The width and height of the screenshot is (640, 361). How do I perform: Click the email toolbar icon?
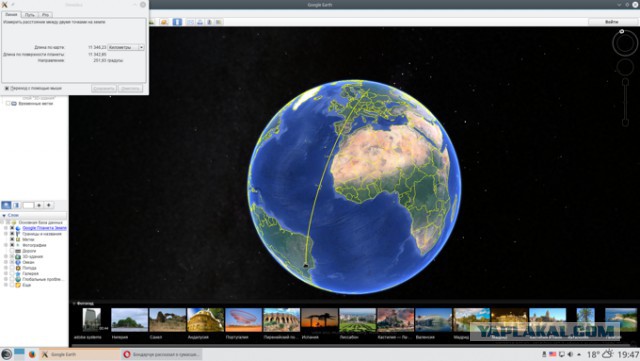(191, 22)
